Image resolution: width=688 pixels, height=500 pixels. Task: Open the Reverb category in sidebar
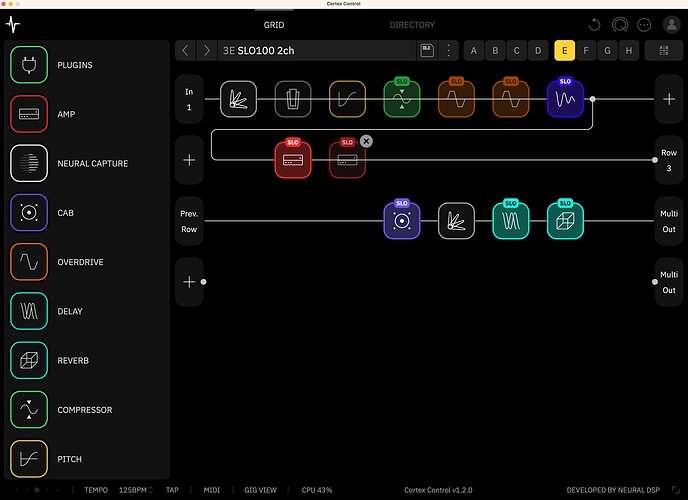coord(29,361)
